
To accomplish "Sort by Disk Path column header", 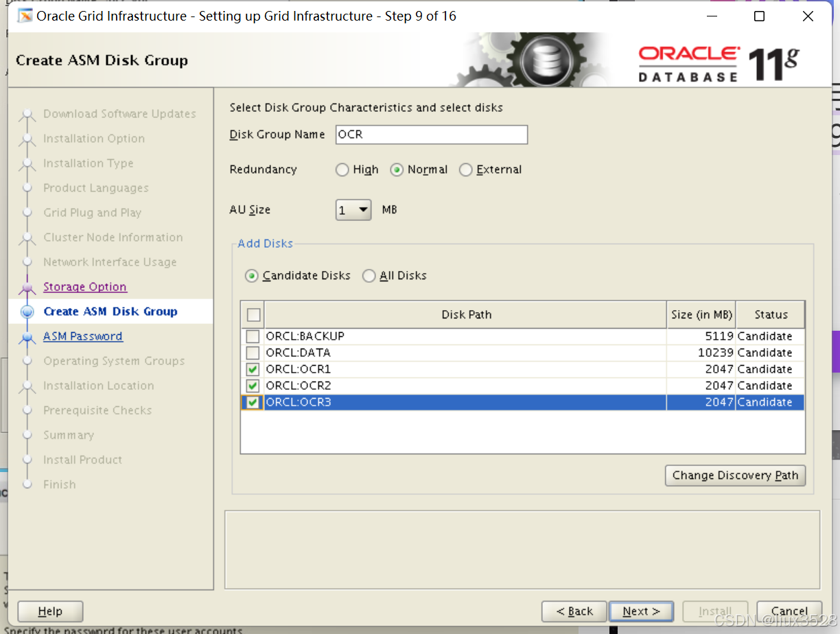I will tap(466, 315).
